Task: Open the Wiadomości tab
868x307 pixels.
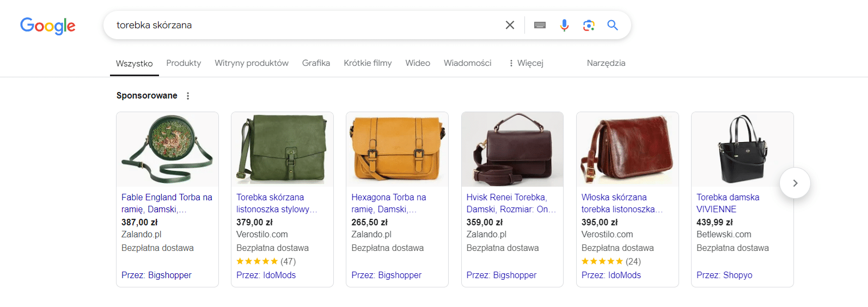Action: pos(467,63)
